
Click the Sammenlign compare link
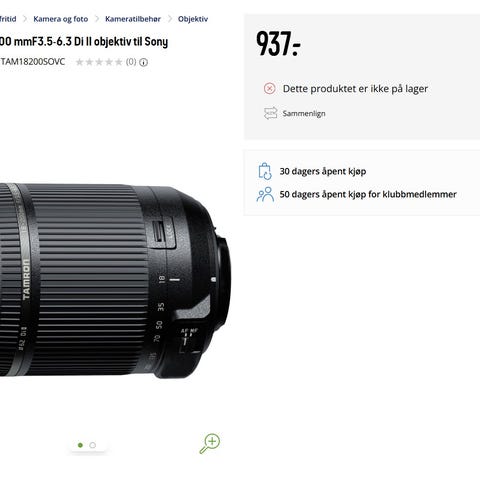coord(304,114)
